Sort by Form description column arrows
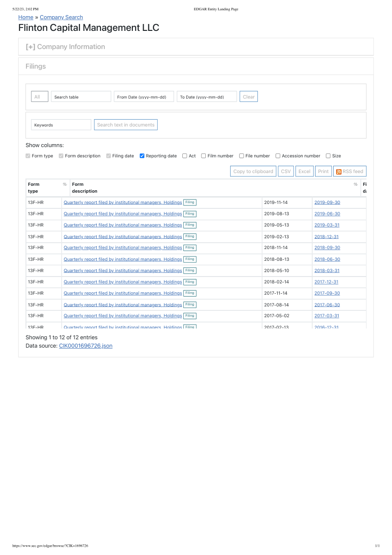Viewport: 392px width, 555px height. click(x=356, y=184)
